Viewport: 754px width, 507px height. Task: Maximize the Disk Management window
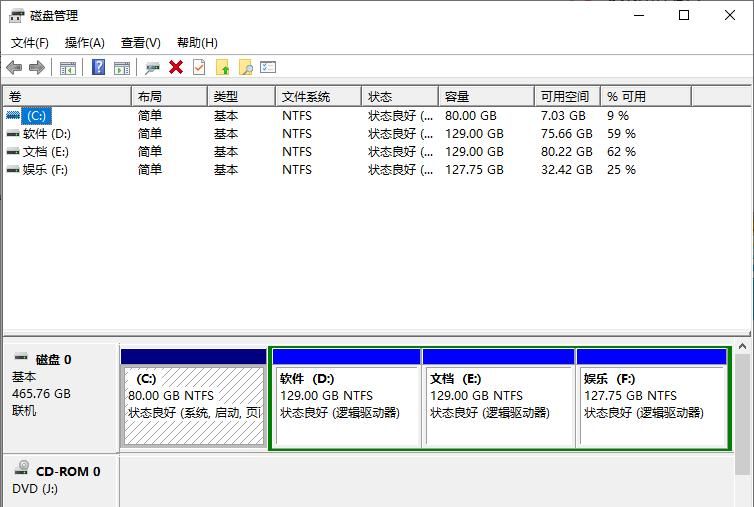[x=684, y=15]
